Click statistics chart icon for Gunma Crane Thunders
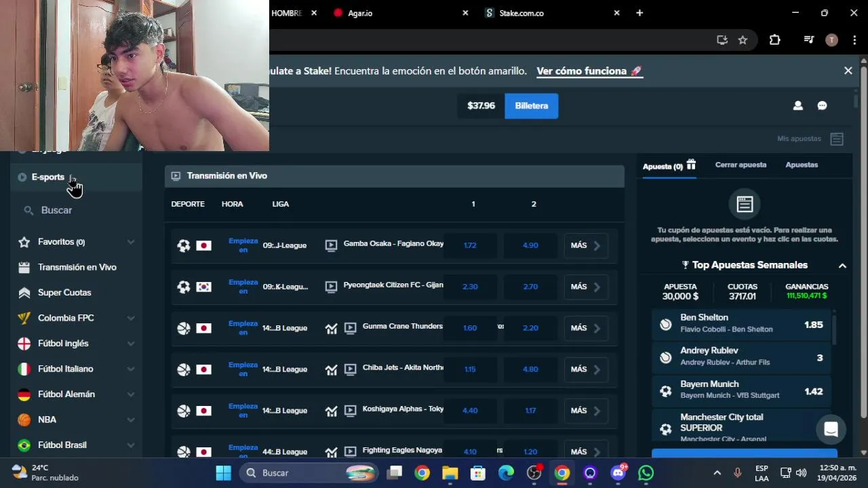 click(x=331, y=329)
